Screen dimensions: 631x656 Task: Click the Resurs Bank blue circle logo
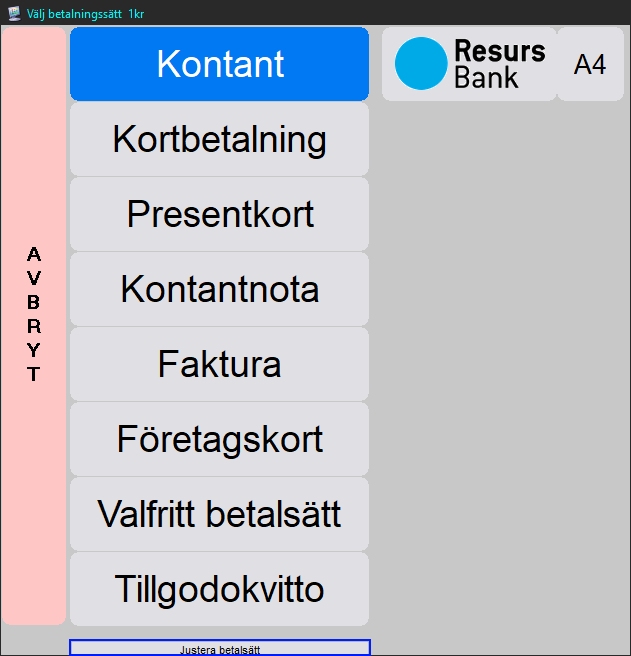tap(420, 64)
